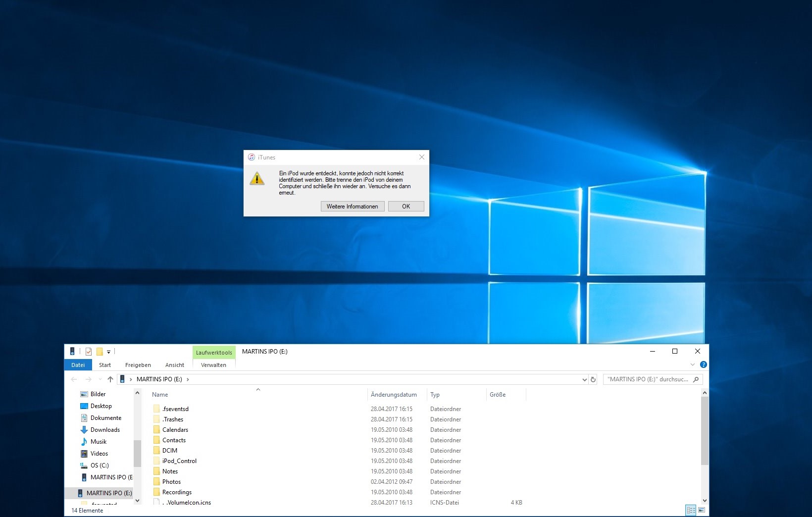
Task: Select Downloads in the navigation pane
Action: coord(105,430)
